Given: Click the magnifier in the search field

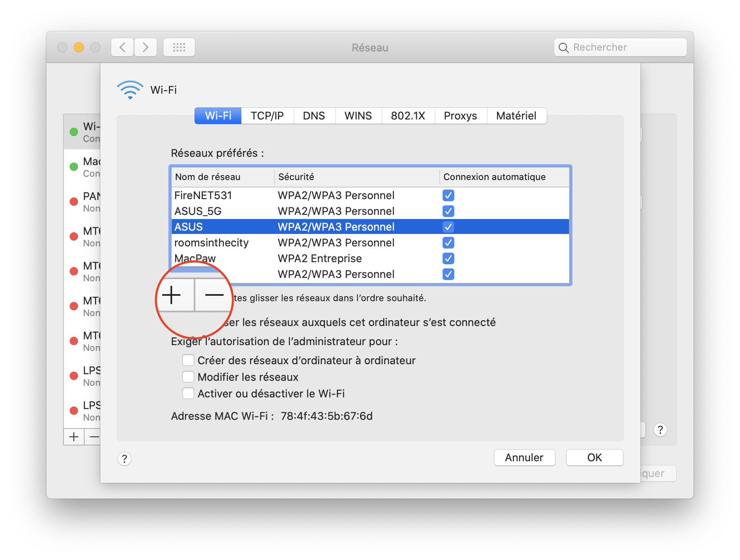Looking at the screenshot, I should [x=563, y=47].
